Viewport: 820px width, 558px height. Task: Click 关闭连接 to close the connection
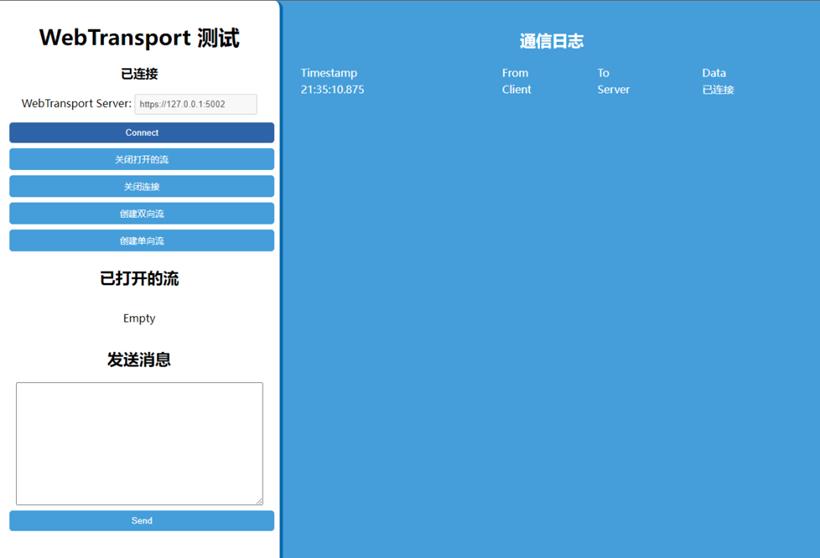click(141, 187)
